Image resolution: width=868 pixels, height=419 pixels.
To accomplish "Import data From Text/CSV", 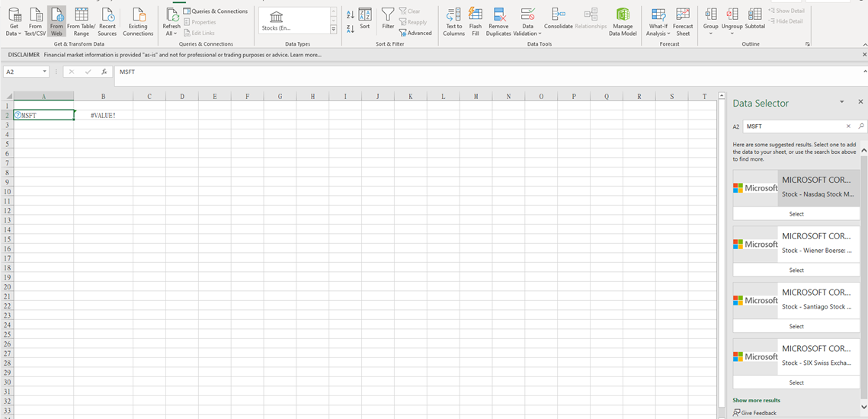I will pyautogui.click(x=35, y=22).
